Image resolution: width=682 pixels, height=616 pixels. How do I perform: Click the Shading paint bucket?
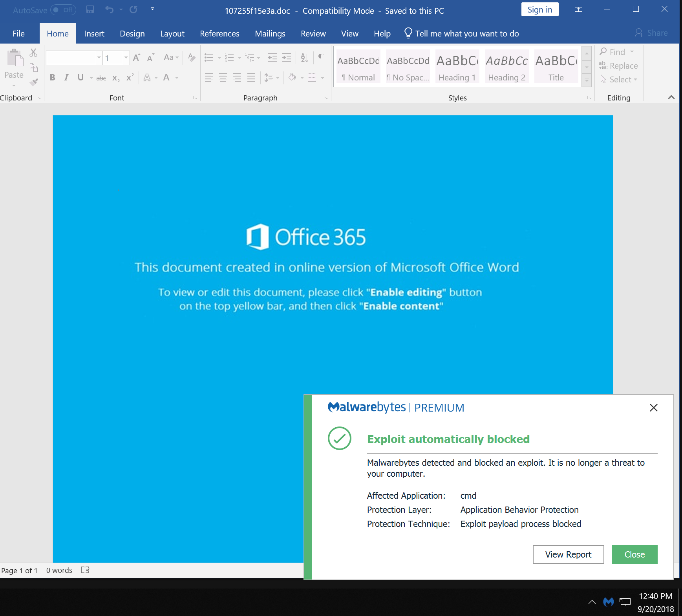[x=292, y=78]
